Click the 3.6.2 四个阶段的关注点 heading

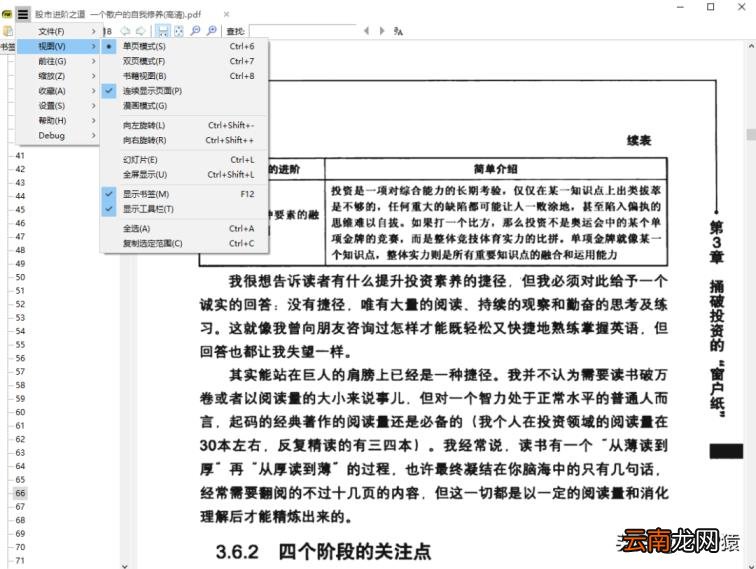[323, 552]
